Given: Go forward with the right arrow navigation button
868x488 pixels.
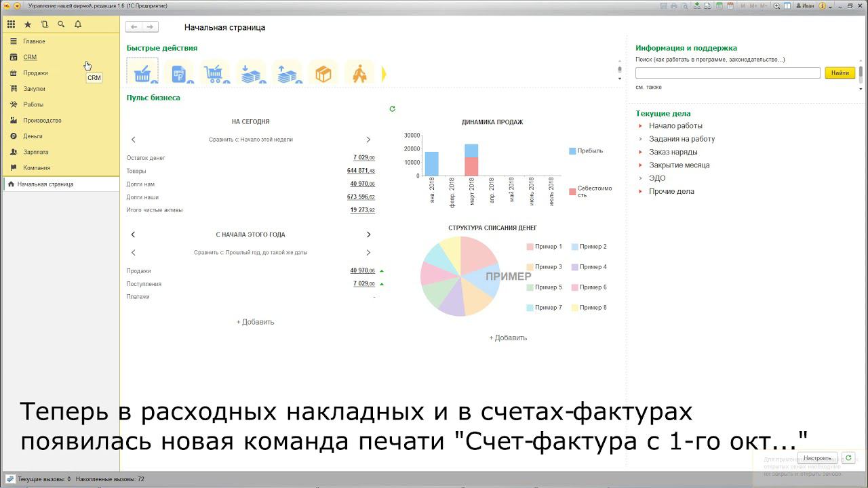Looking at the screenshot, I should click(150, 27).
